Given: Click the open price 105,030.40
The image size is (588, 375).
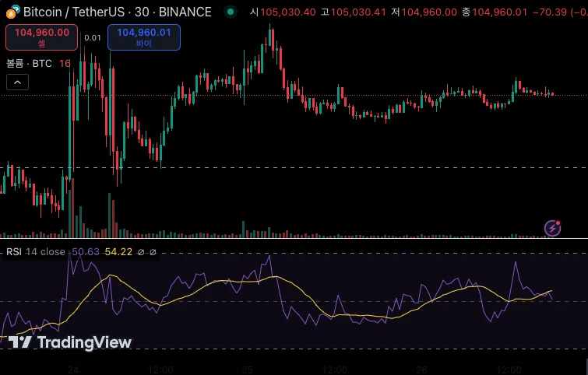Looking at the screenshot, I should 288,12.
